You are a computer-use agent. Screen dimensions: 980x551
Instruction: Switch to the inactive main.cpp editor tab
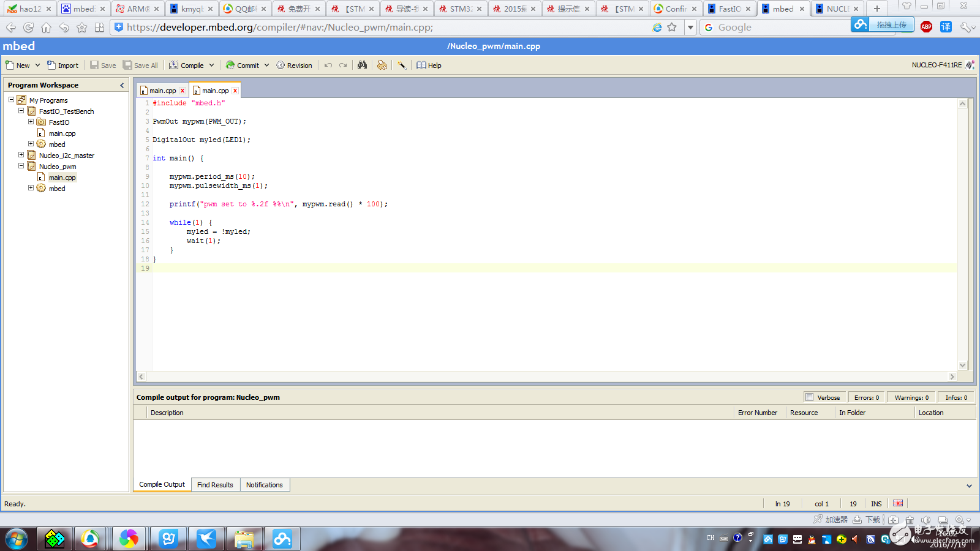tap(162, 91)
